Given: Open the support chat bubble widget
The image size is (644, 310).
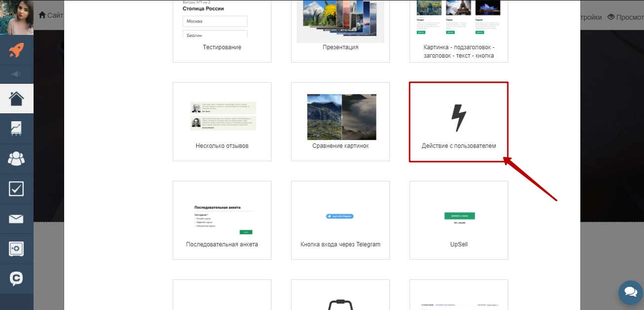Looking at the screenshot, I should (630, 293).
